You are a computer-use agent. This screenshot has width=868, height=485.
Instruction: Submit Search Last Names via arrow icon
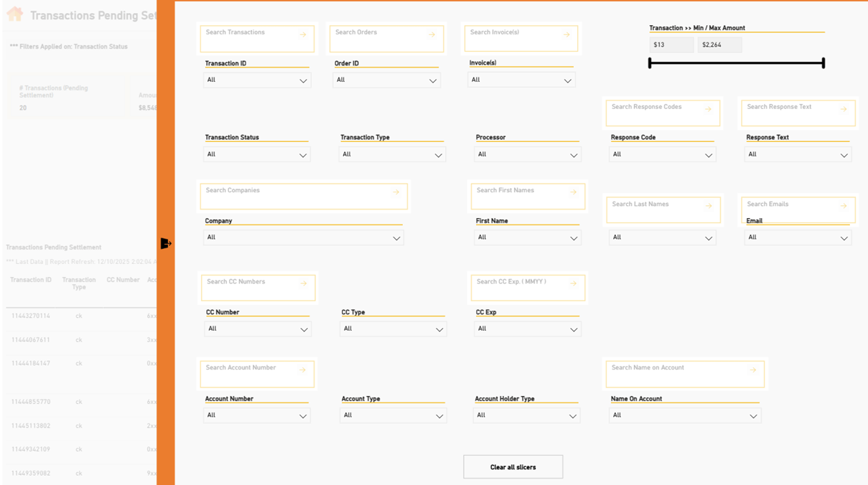click(709, 206)
